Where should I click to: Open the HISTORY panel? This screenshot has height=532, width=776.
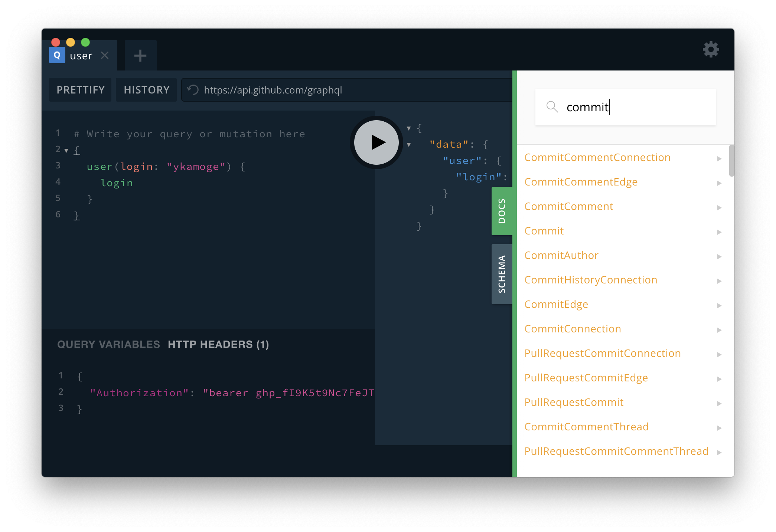point(146,90)
